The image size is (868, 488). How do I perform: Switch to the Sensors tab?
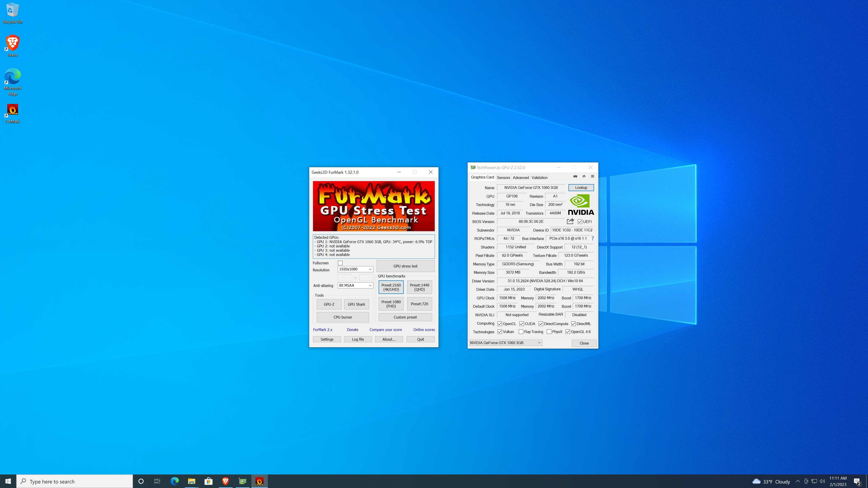click(503, 178)
